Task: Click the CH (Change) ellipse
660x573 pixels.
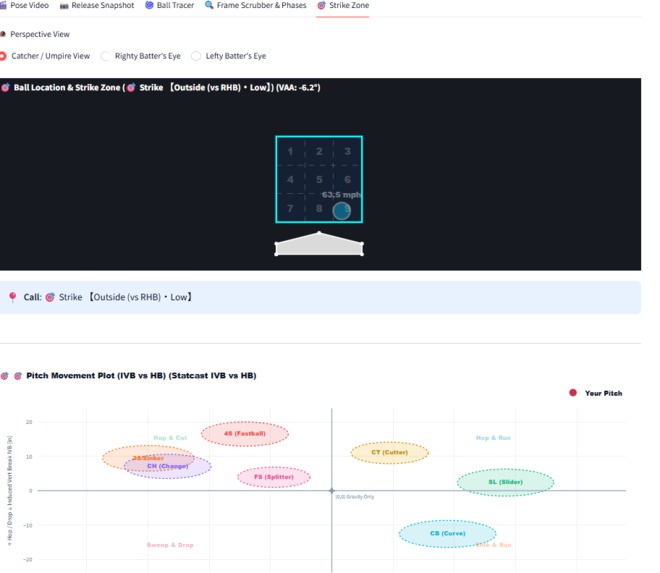Action: [x=168, y=466]
